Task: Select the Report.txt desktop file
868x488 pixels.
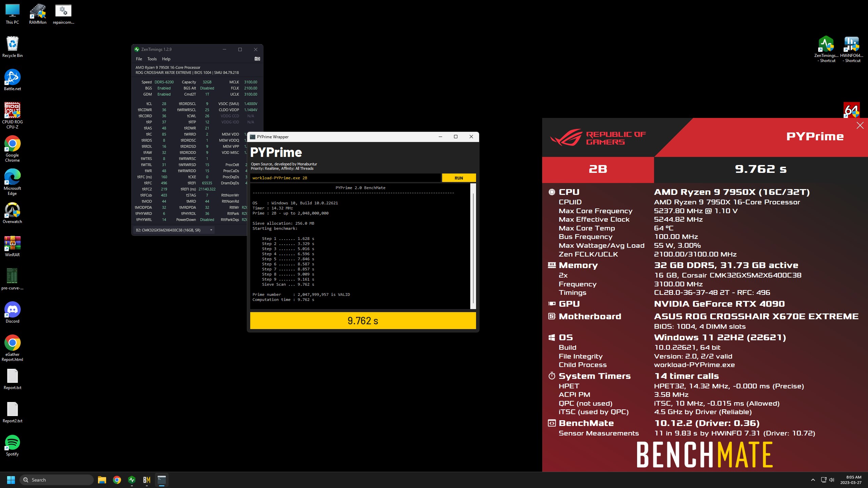Action: [12, 379]
